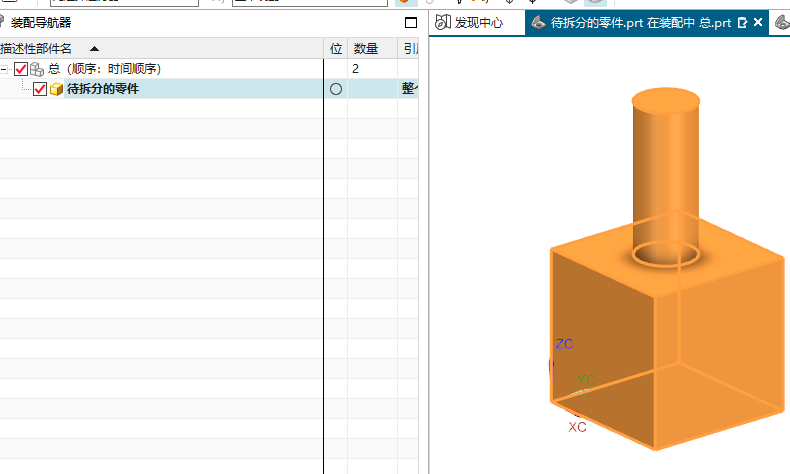Uncheck the 总 assembly checkbox
Screen dimensions: 790x474
click(21, 69)
